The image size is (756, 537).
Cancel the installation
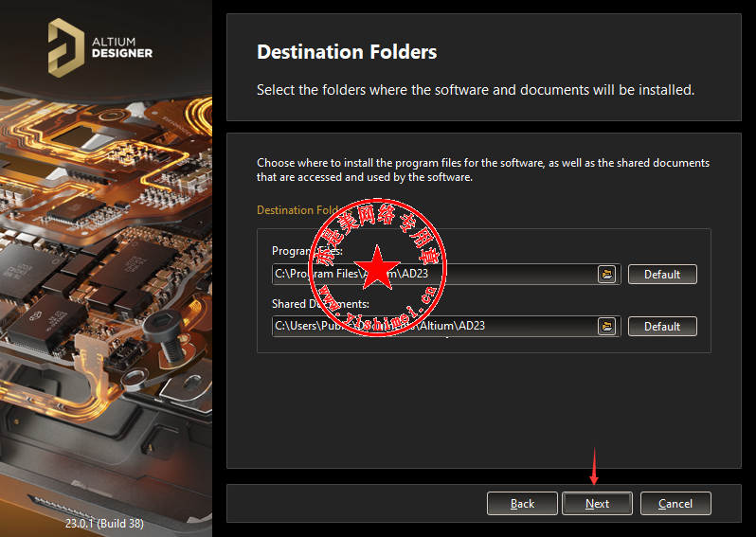coord(675,504)
